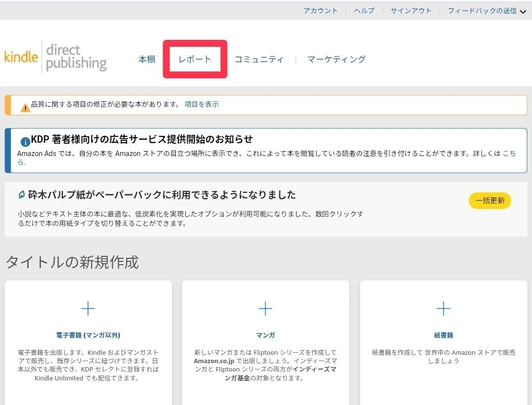Click the 新しいマンガまたは Fliptoon description
The height and width of the screenshot is (405, 532).
(266, 365)
